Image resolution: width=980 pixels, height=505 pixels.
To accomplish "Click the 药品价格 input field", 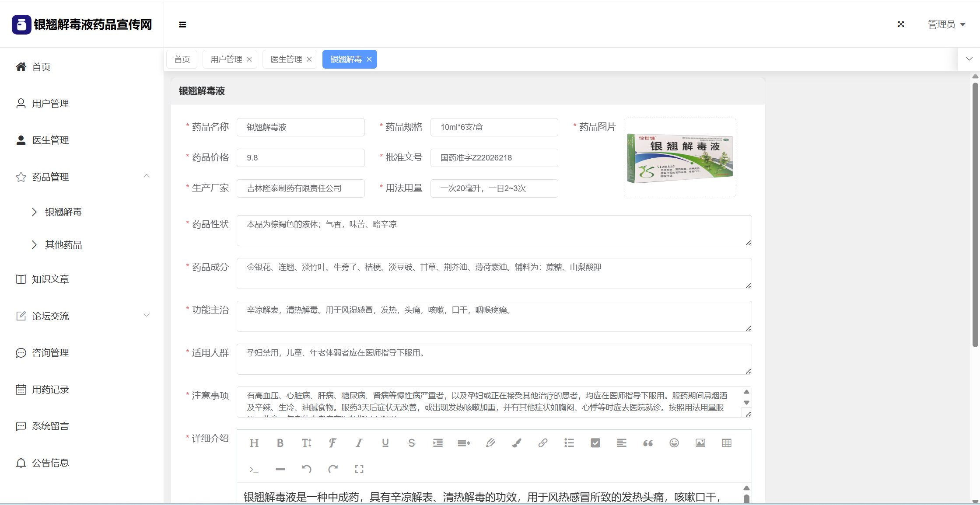I will click(x=301, y=158).
